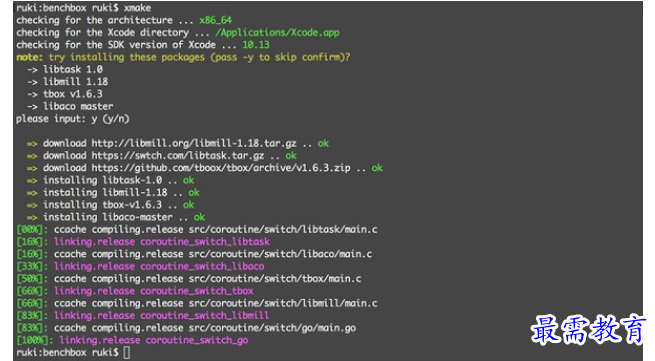
Task: Click the src/coroutine/switch/go/main.go path
Action: (272, 328)
